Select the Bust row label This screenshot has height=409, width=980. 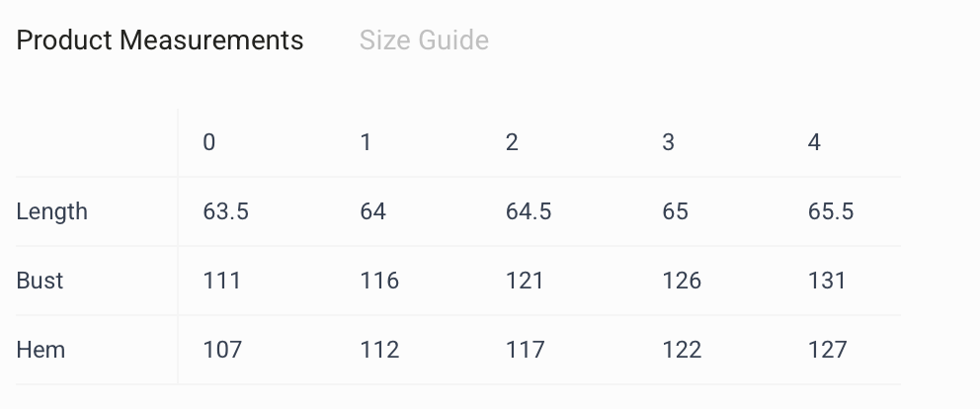tap(40, 281)
